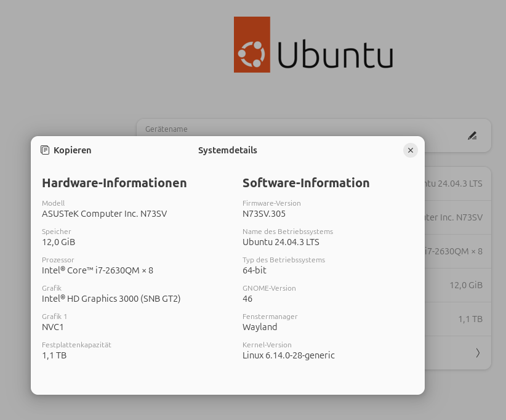Click the Fenstermanager value Wayland

click(260, 327)
